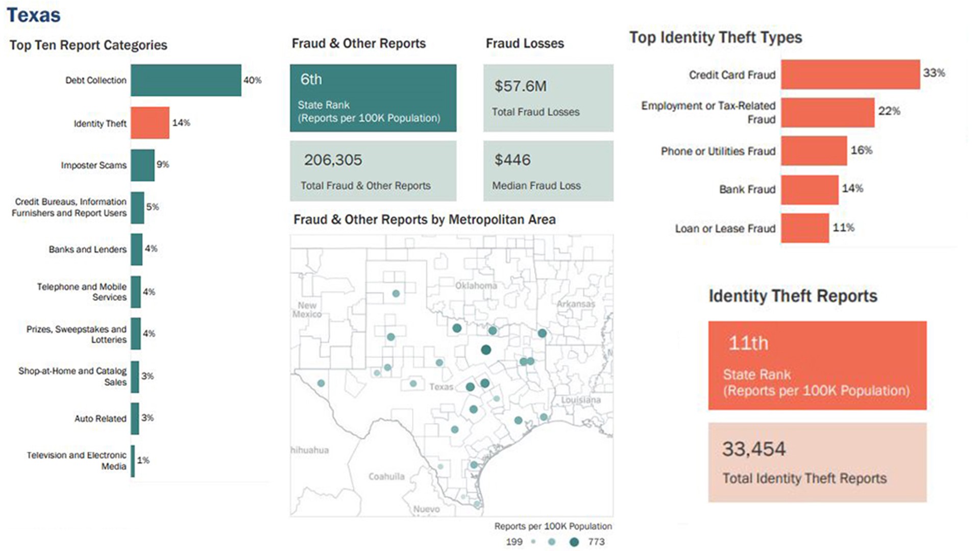Click the 6th State Rank card
This screenshot has height=551, width=980.
[373, 98]
